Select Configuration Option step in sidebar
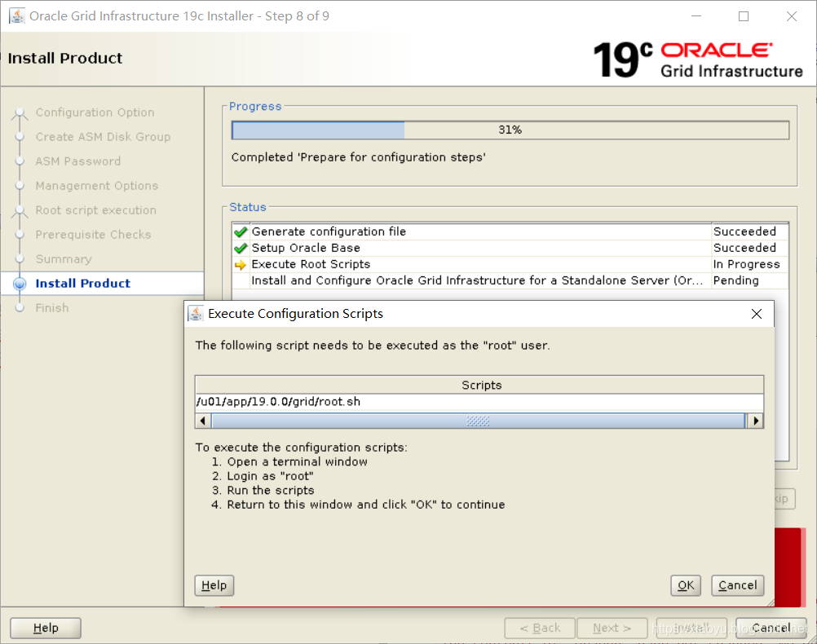817x644 pixels. tap(95, 112)
